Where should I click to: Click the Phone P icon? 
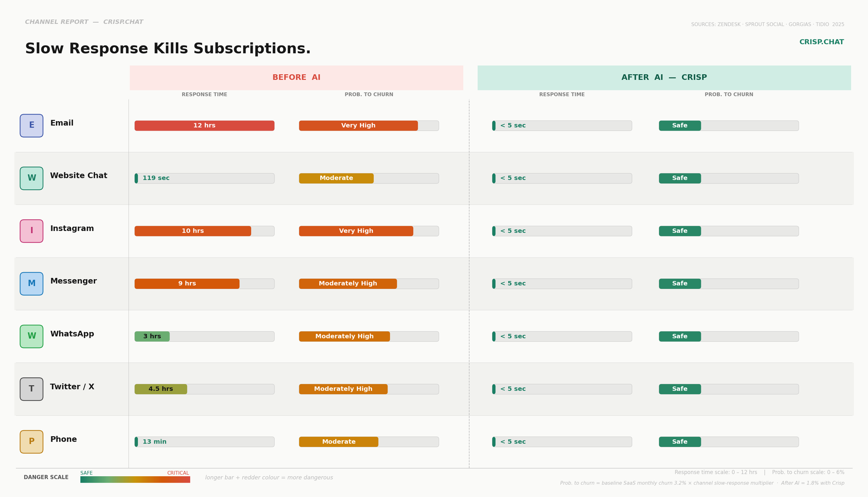pyautogui.click(x=31, y=442)
